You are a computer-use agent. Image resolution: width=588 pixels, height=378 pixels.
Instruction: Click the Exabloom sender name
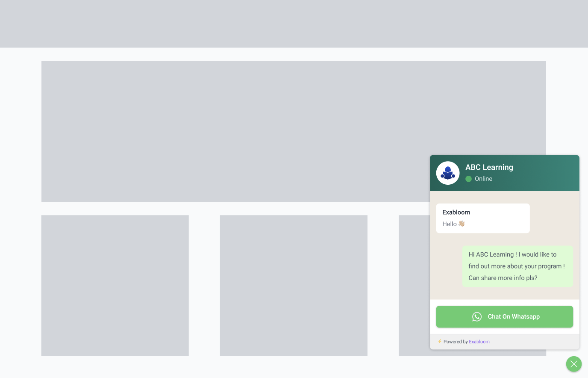coord(456,212)
